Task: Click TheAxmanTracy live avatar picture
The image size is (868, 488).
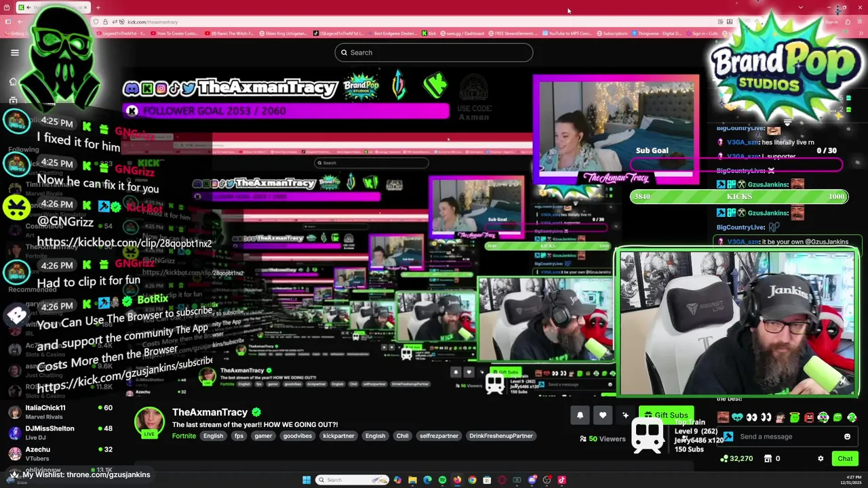Action: tap(149, 423)
